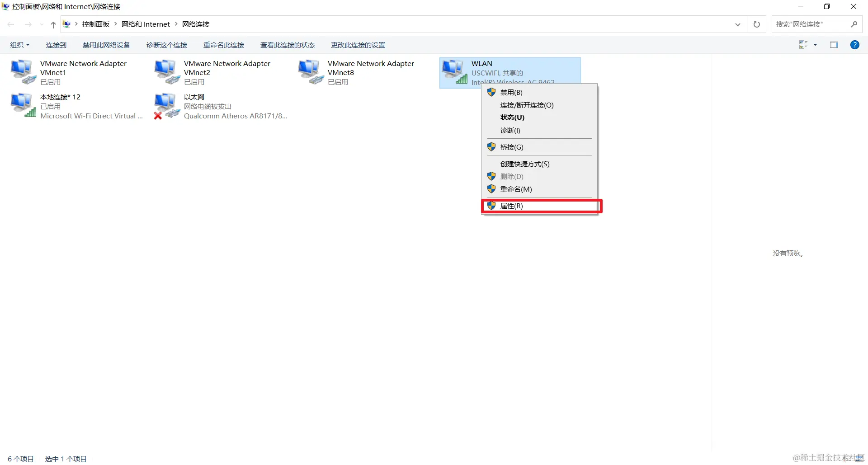This screenshot has width=868, height=465.
Task: Select the VMware Network Adapter VMnet8 icon
Action: click(311, 72)
